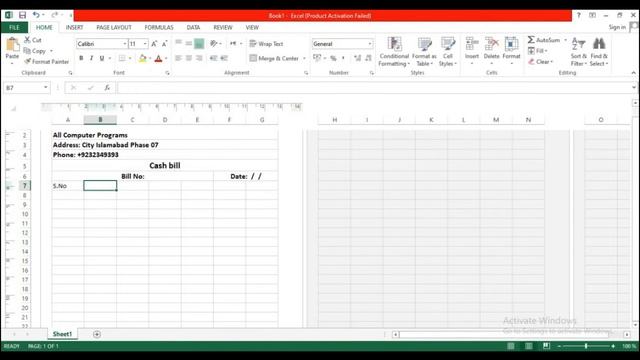This screenshot has width=640, height=360.
Task: Switch to the DATA tab
Action: click(x=193, y=27)
